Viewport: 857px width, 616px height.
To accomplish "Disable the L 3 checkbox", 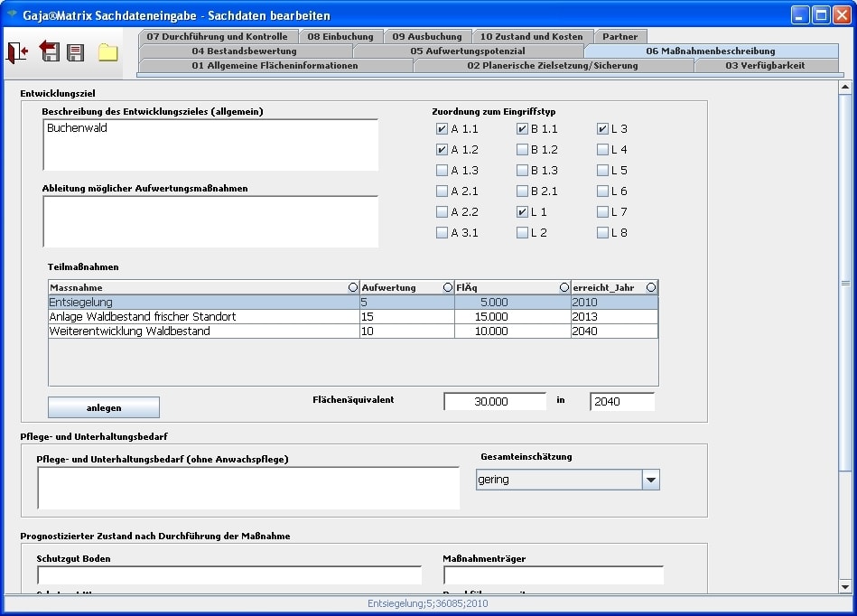I will click(x=602, y=129).
